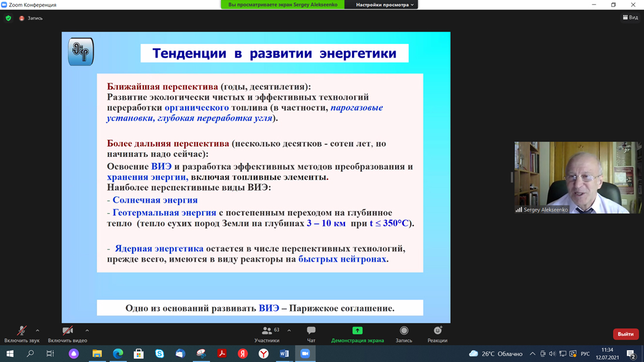Leave the meeting with Выйти button

point(625,334)
